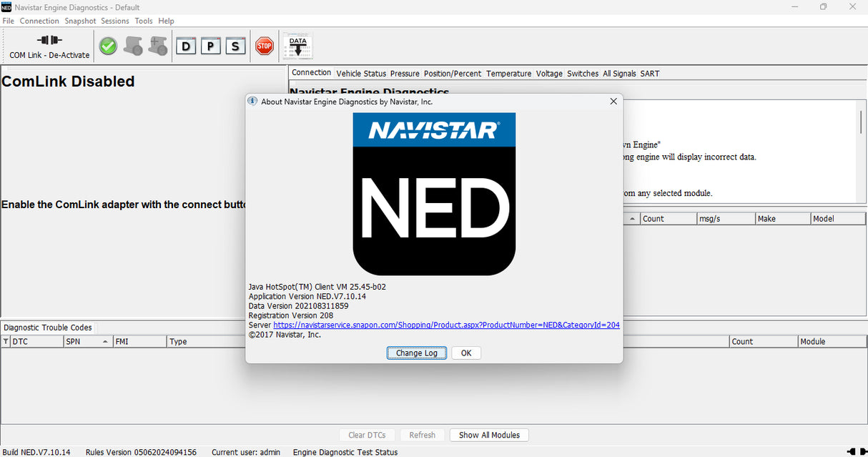Click the NED icon in the title bar
Screen dimensions: 868x457
tap(6, 6)
